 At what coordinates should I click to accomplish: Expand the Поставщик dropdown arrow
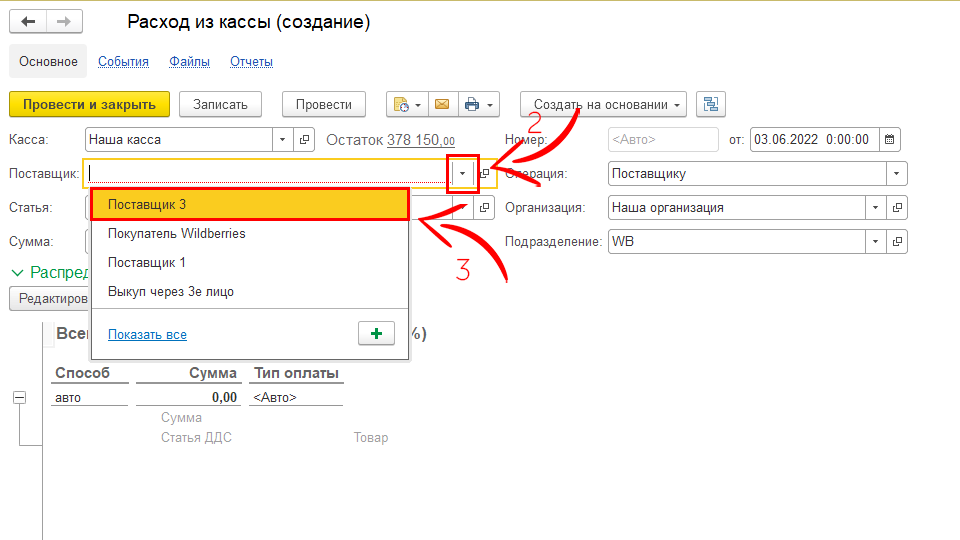pos(462,174)
